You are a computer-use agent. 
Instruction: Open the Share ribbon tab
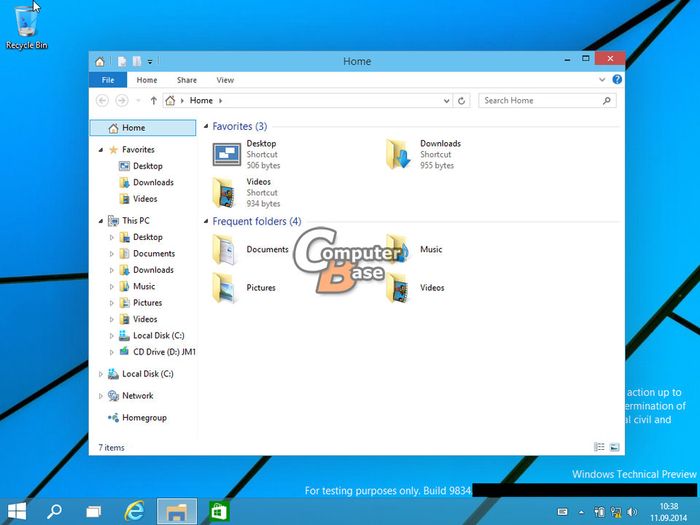coord(187,80)
